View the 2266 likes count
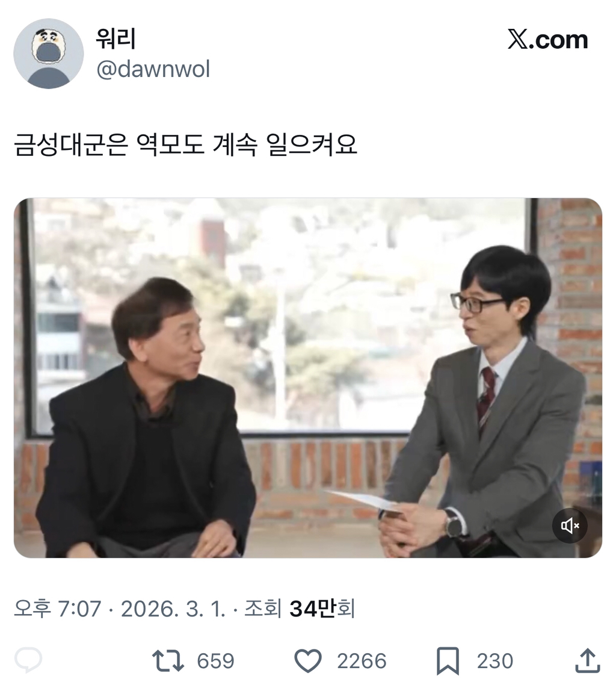 point(362,662)
